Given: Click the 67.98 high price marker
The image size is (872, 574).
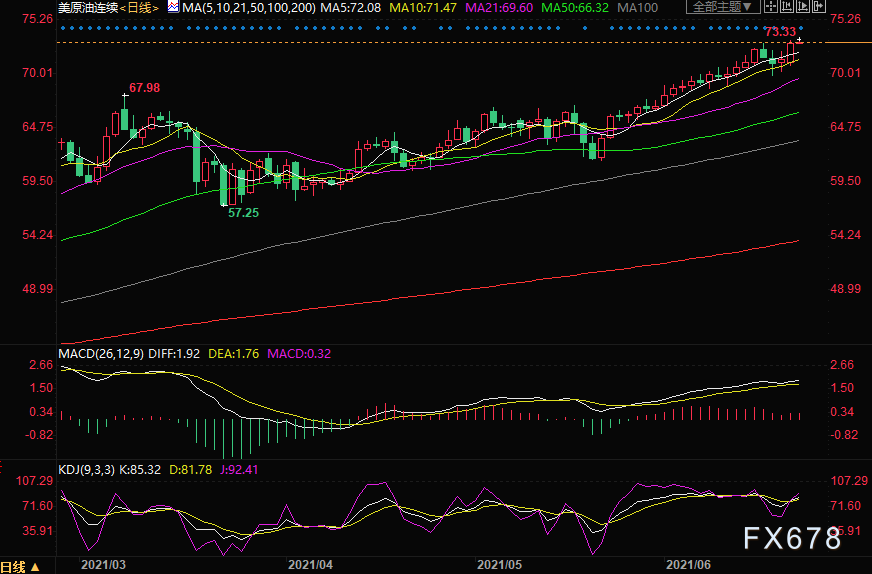Looking at the screenshot, I should 145,88.
